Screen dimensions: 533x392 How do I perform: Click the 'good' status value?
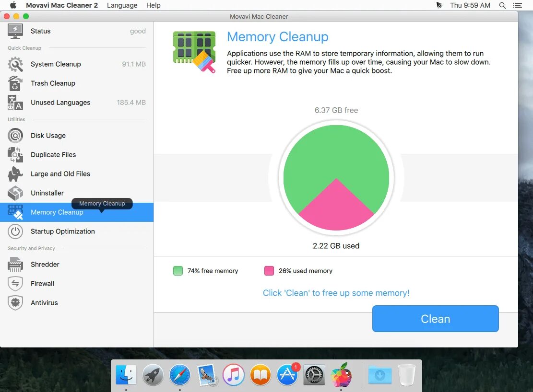tap(138, 31)
